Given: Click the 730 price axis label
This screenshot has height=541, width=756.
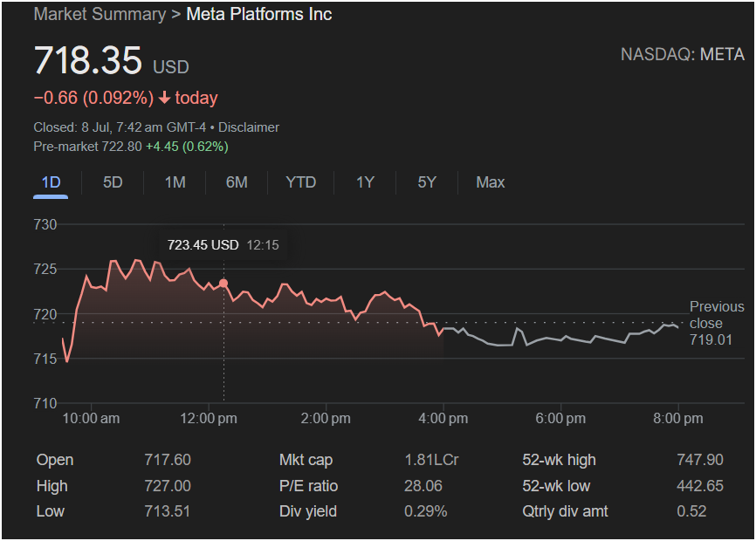Looking at the screenshot, I should (x=45, y=224).
